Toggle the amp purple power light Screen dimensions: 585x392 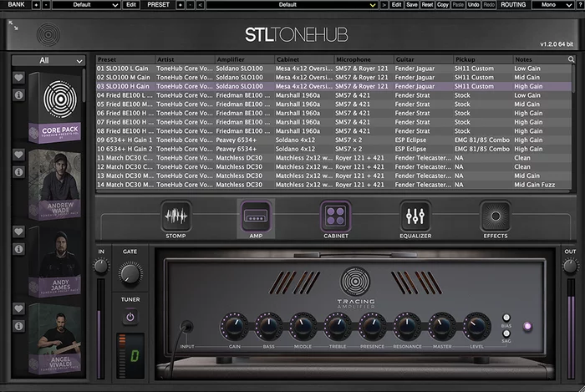pyautogui.click(x=527, y=326)
